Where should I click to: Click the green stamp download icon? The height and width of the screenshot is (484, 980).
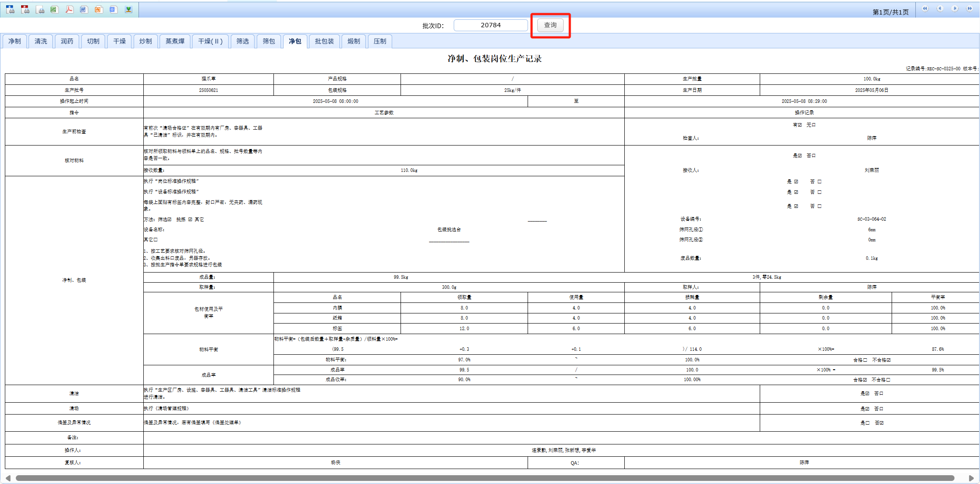tap(128, 9)
